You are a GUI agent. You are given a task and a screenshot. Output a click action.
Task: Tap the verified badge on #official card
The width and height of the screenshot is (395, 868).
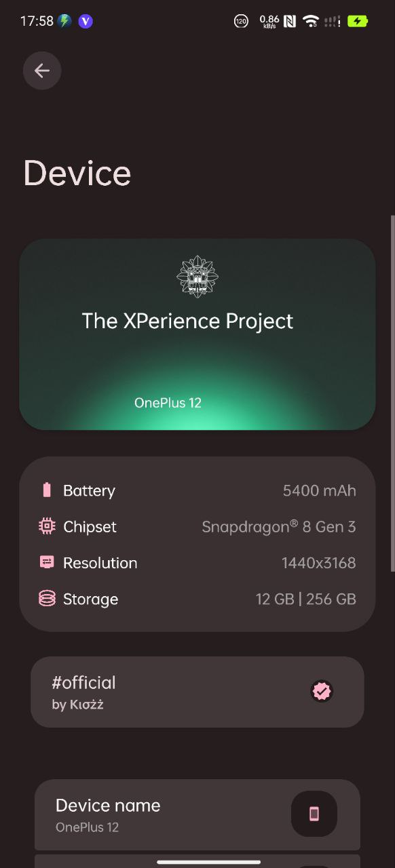point(322,692)
